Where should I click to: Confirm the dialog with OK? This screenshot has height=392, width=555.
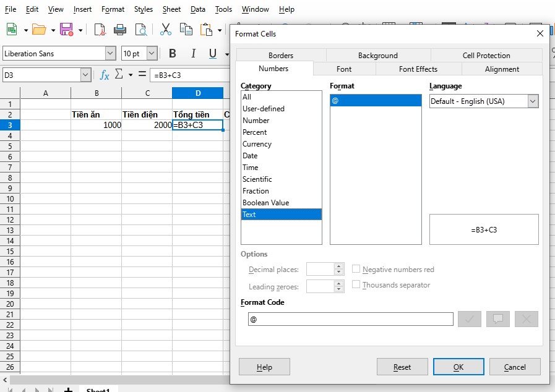tap(458, 367)
